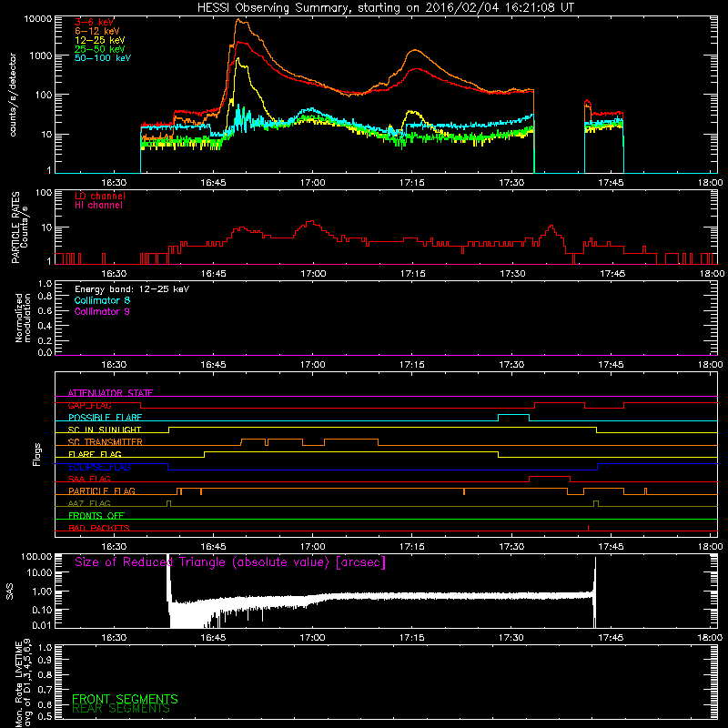Click 'Energy band: 12-25 keV' label
Screen dimensions: 728x728
pos(132,289)
